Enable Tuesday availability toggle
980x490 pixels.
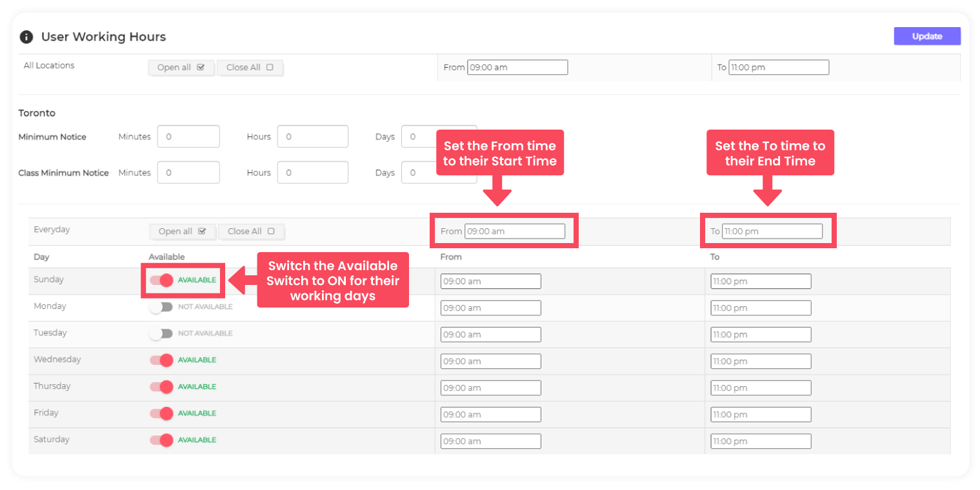[x=161, y=333]
